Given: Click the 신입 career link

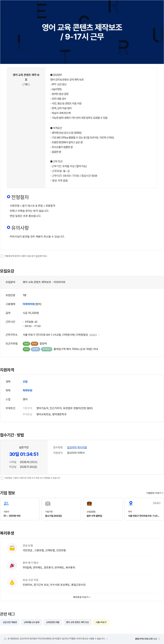Looking at the screenshot, I should pos(25,382).
